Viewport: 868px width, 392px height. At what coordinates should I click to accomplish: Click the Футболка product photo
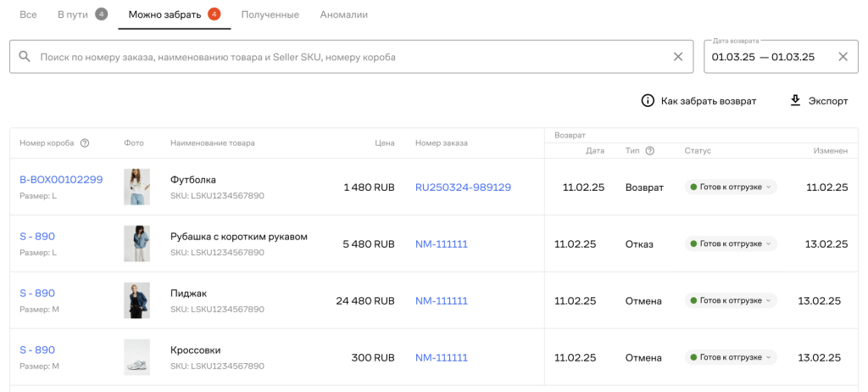click(x=136, y=187)
